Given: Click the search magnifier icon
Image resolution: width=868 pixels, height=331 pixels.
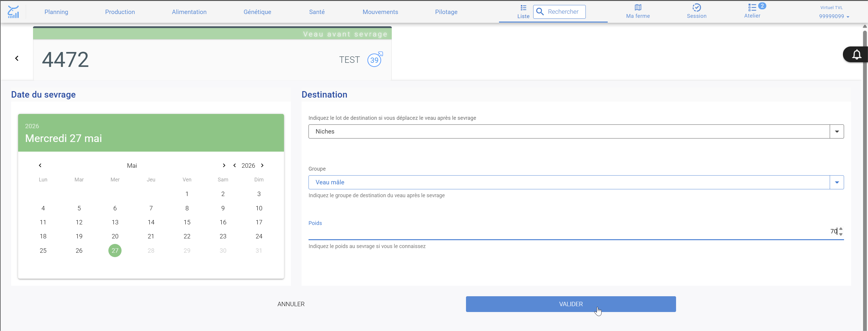Looking at the screenshot, I should click(540, 12).
